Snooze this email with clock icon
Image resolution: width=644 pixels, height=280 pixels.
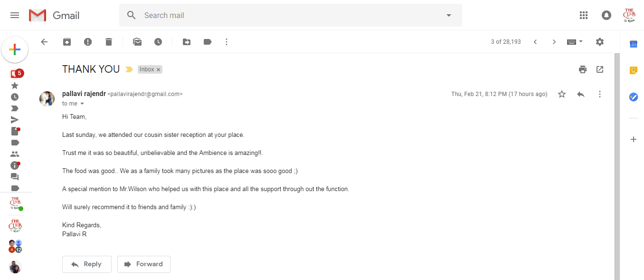click(158, 42)
